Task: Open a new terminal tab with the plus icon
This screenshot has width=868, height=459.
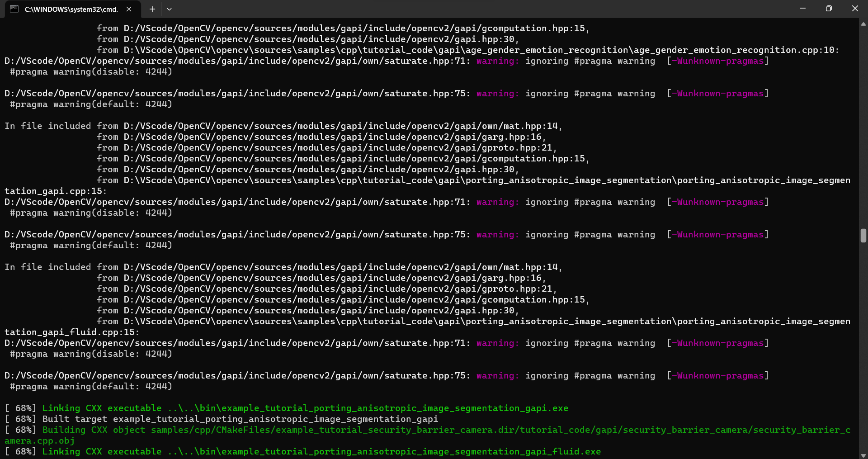Action: coord(152,9)
